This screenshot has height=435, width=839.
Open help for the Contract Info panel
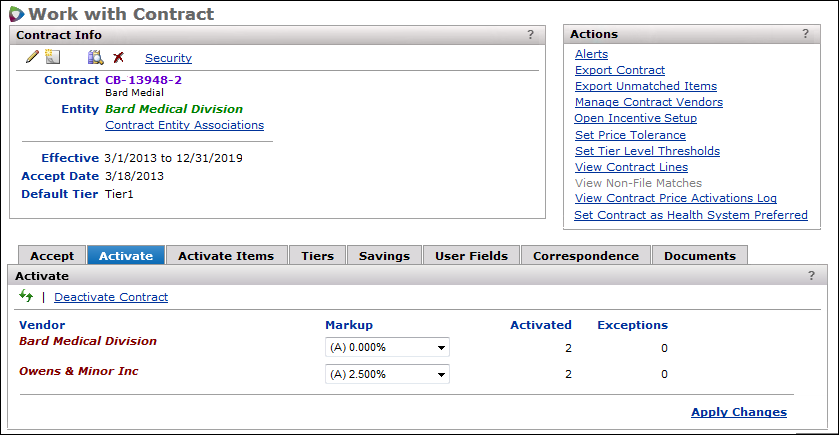coord(531,35)
